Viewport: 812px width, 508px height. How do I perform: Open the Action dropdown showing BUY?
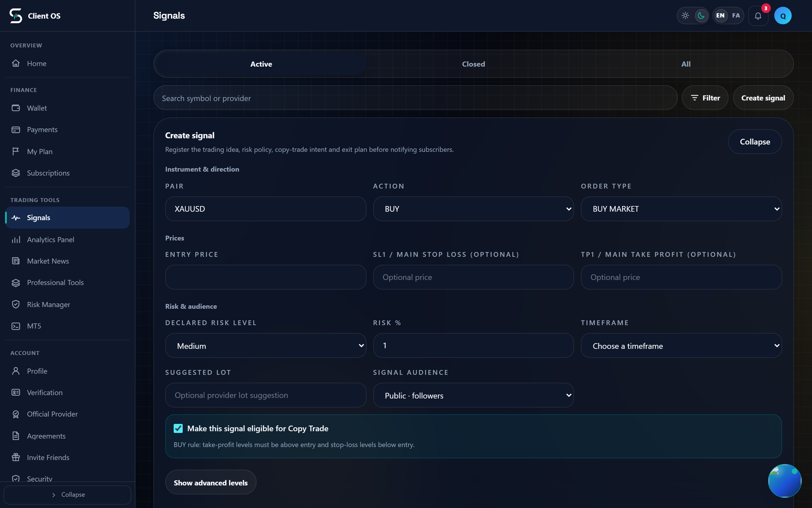tap(473, 209)
